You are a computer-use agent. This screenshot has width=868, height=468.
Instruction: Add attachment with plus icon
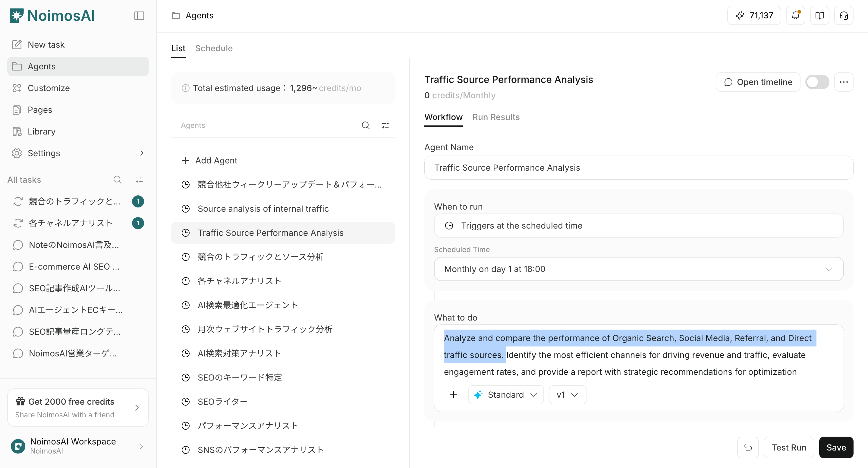454,394
